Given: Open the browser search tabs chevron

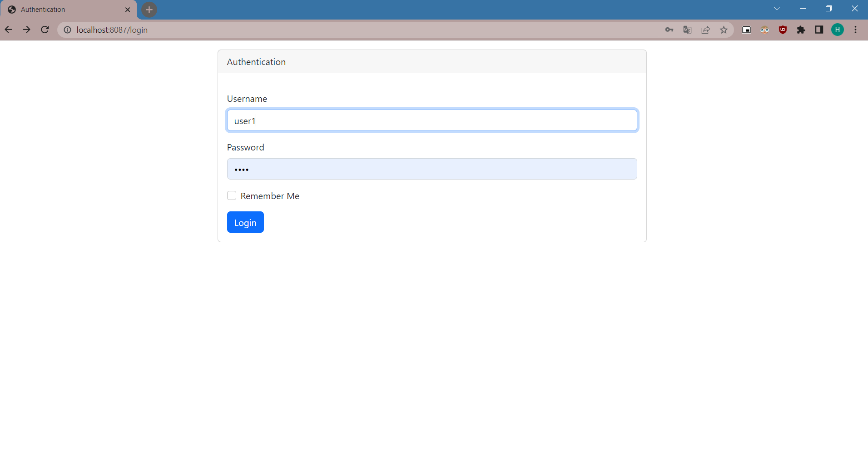Looking at the screenshot, I should 777,9.
